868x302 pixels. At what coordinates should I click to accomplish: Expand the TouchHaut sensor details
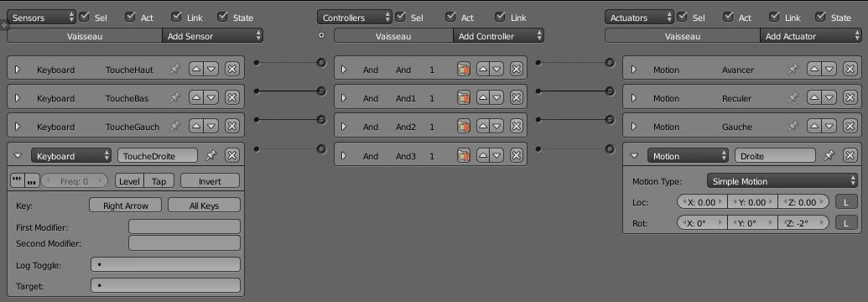pyautogui.click(x=17, y=70)
